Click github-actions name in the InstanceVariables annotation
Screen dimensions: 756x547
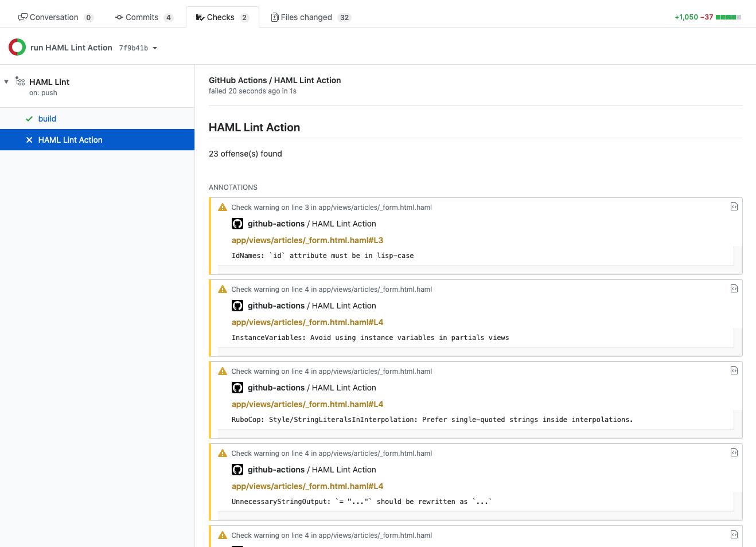pyautogui.click(x=276, y=306)
